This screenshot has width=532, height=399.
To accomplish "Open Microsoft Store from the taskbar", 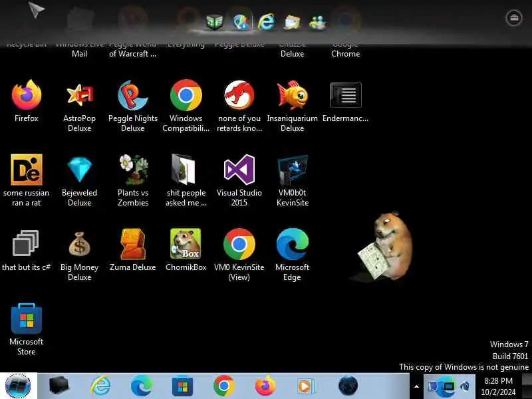I will tap(182, 386).
